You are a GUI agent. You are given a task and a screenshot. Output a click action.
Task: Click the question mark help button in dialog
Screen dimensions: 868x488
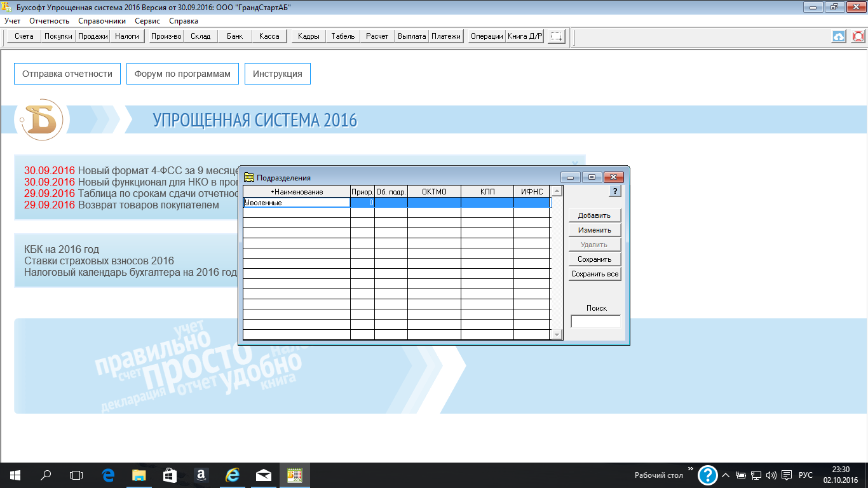coord(614,191)
